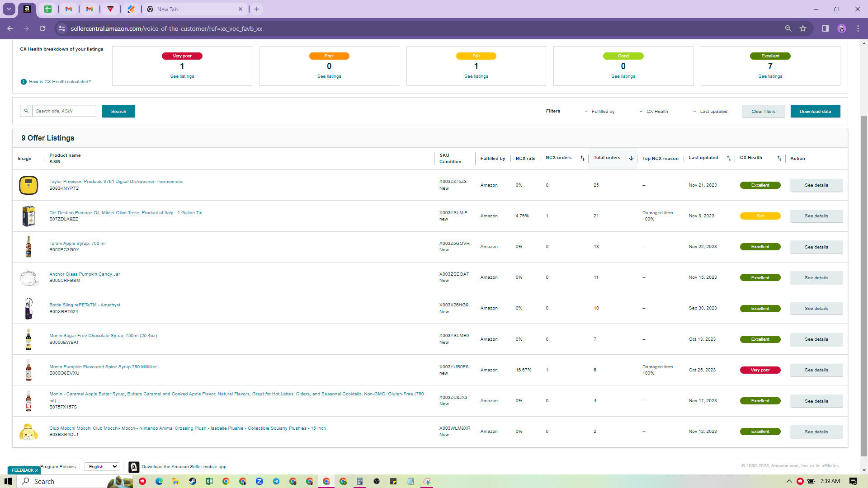The image size is (868, 488).
Task: Open Anchor Glass Pumpkin Candy Jar listing
Action: point(85,274)
